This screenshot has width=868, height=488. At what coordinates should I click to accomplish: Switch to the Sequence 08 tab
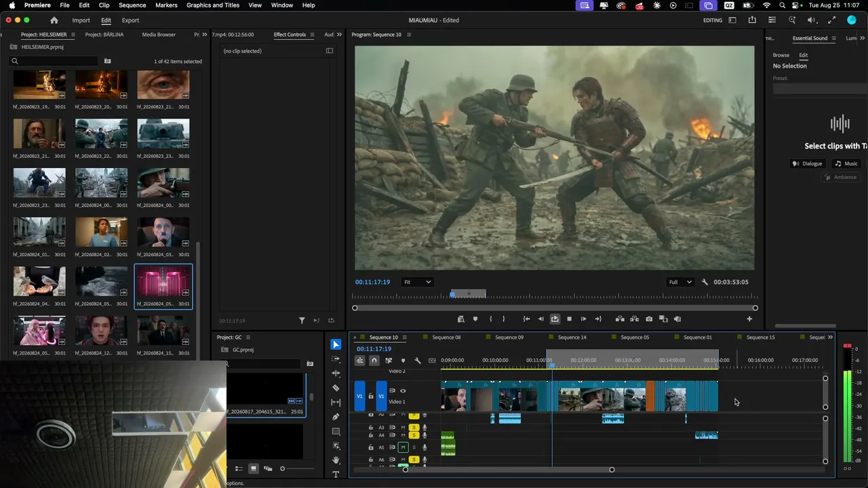coord(446,338)
